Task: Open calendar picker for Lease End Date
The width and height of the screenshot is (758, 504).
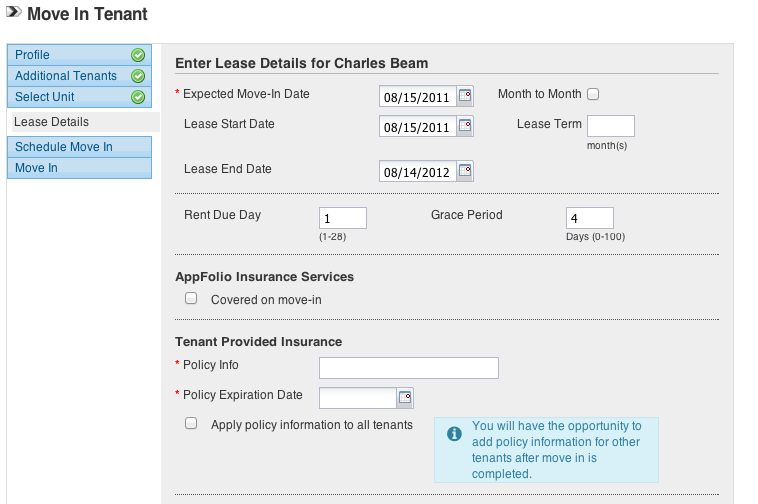Action: [x=465, y=171]
